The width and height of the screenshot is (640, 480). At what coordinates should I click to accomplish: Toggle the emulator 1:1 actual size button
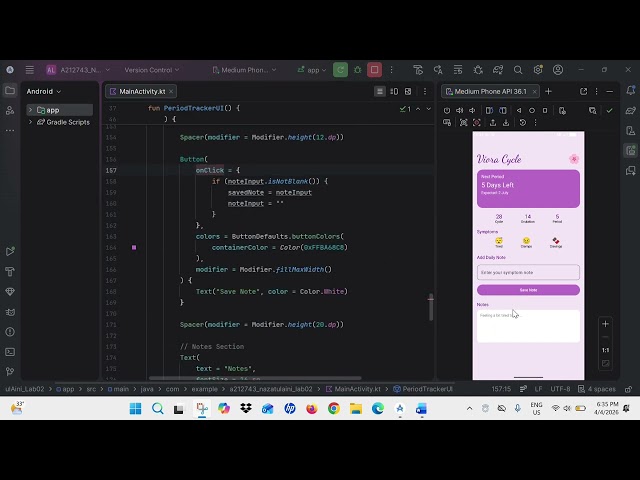[x=605, y=350]
